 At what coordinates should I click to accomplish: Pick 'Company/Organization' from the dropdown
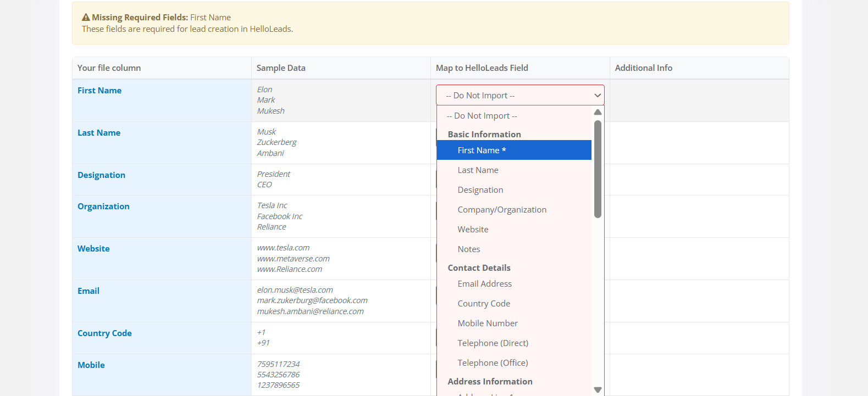click(501, 210)
